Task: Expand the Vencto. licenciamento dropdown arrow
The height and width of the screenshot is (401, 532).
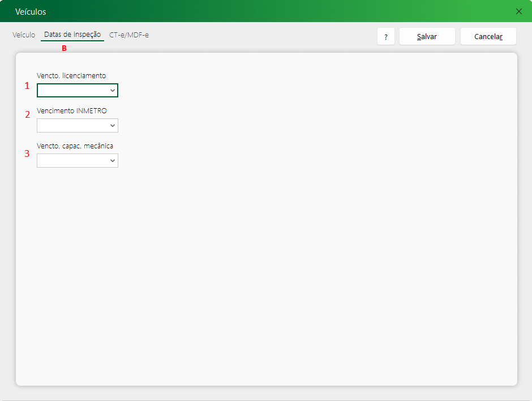Action: click(x=112, y=91)
